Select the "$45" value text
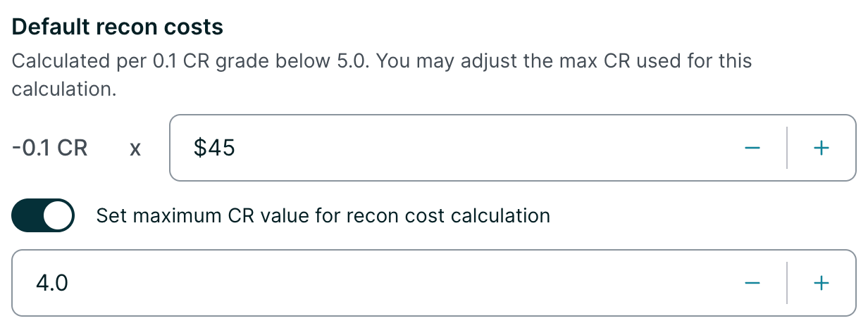Screen dimensions: 868x335 [x=214, y=148]
